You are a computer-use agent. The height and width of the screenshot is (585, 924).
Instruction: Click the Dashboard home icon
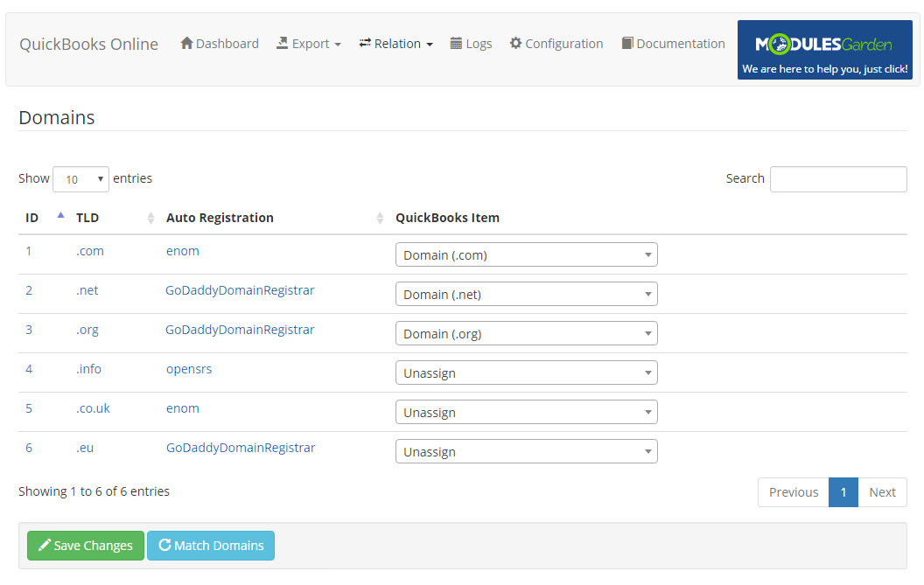[186, 43]
